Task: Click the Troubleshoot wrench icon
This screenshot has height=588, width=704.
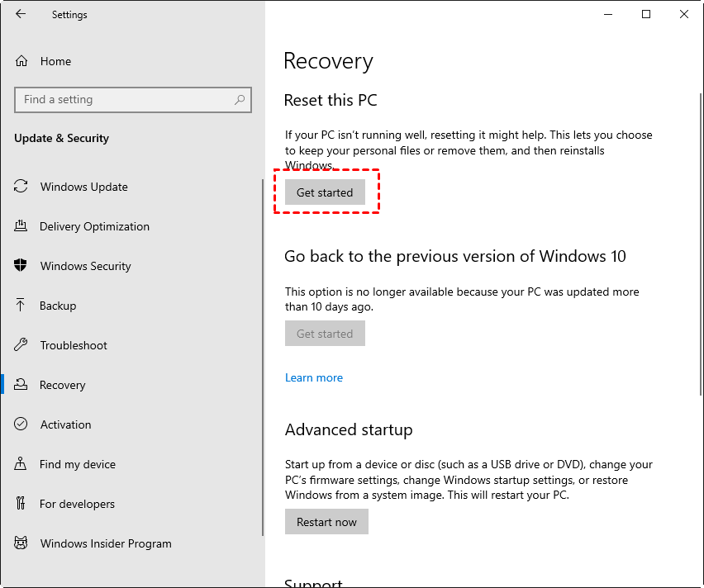Action: tap(21, 345)
